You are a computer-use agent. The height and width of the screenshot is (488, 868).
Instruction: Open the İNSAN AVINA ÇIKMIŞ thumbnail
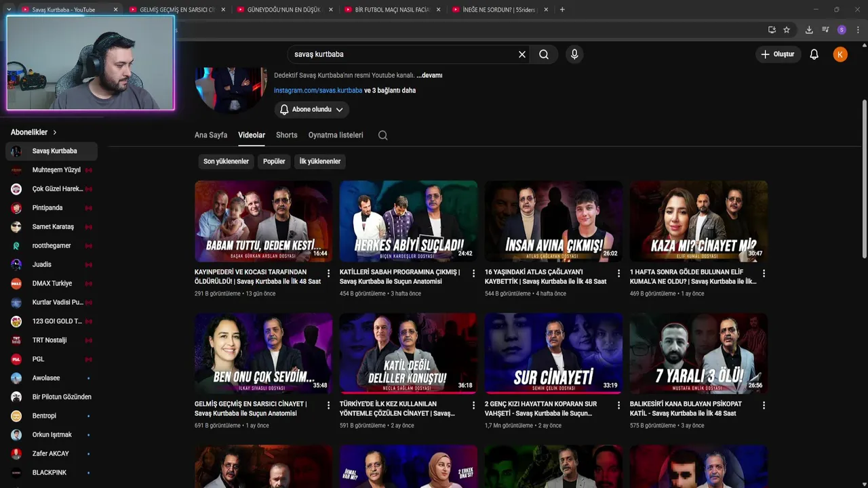553,221
